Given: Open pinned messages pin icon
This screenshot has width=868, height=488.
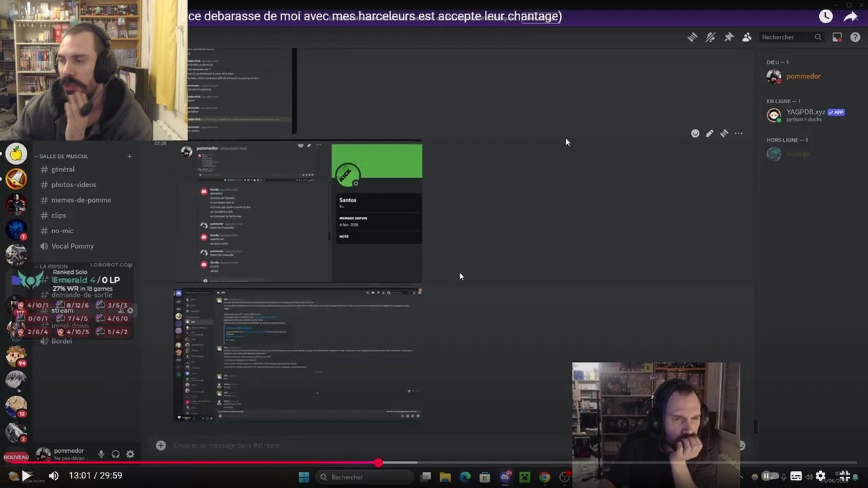Looking at the screenshot, I should (x=728, y=37).
